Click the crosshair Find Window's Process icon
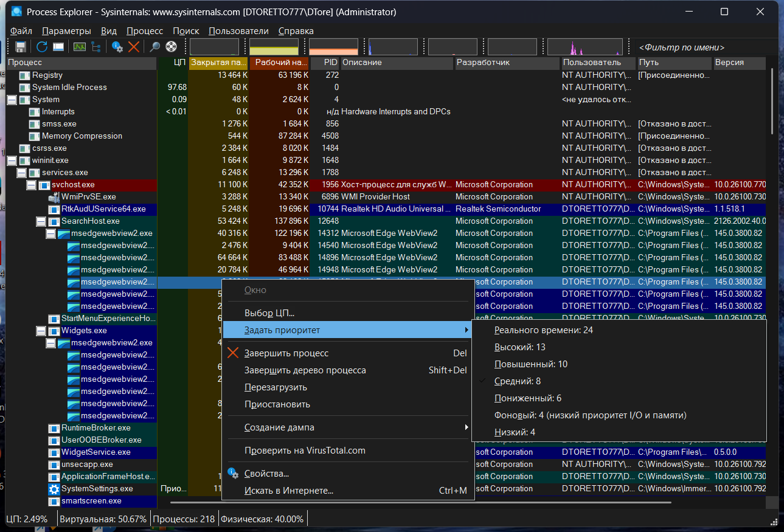The height and width of the screenshot is (532, 784). click(171, 47)
